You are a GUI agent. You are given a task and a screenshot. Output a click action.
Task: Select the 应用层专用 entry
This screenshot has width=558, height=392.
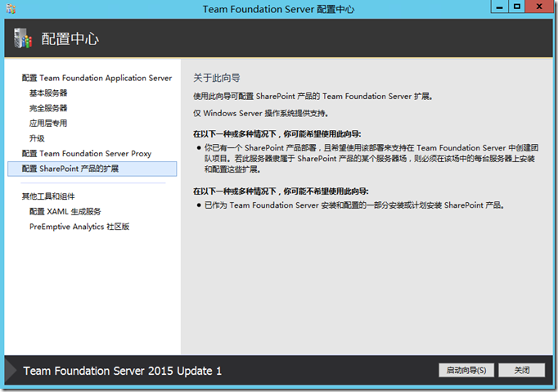point(48,124)
